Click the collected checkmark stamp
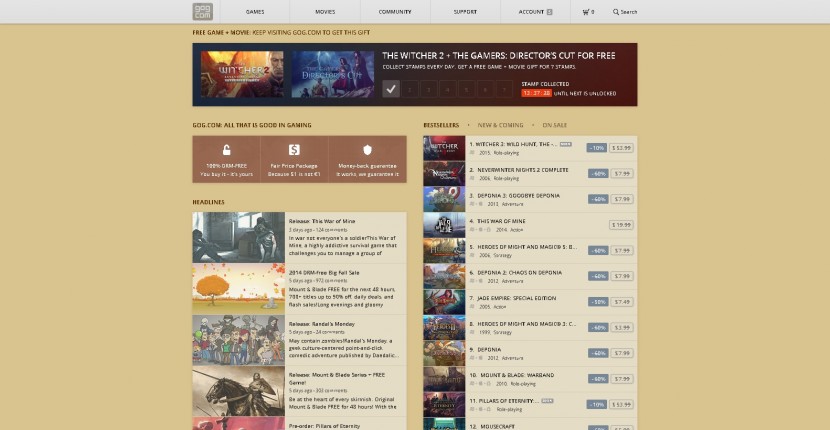 (x=391, y=89)
